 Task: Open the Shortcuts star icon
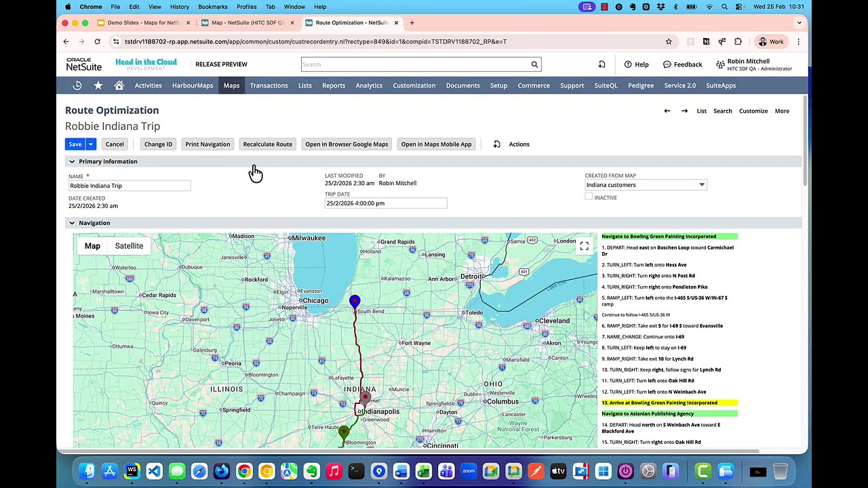pos(98,85)
